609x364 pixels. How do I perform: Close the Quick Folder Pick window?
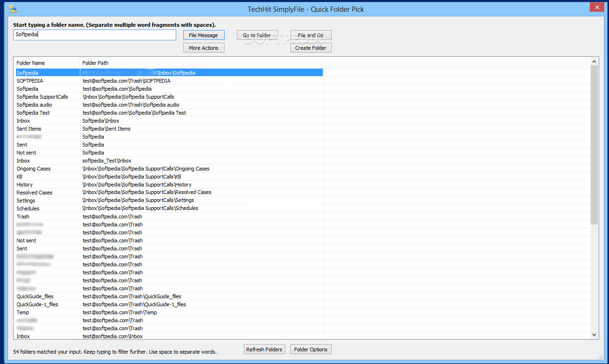[x=597, y=7]
